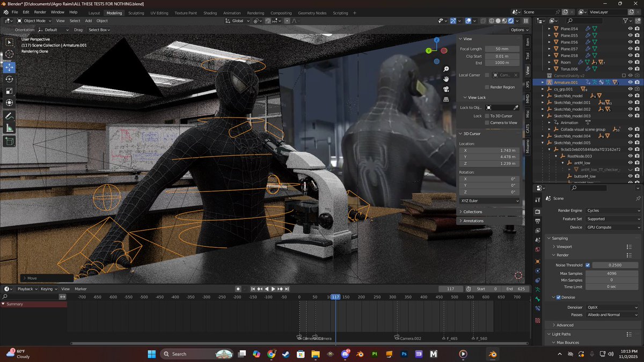This screenshot has width=644, height=362.
Task: Enable the Render Region checkbox
Action: click(487, 87)
